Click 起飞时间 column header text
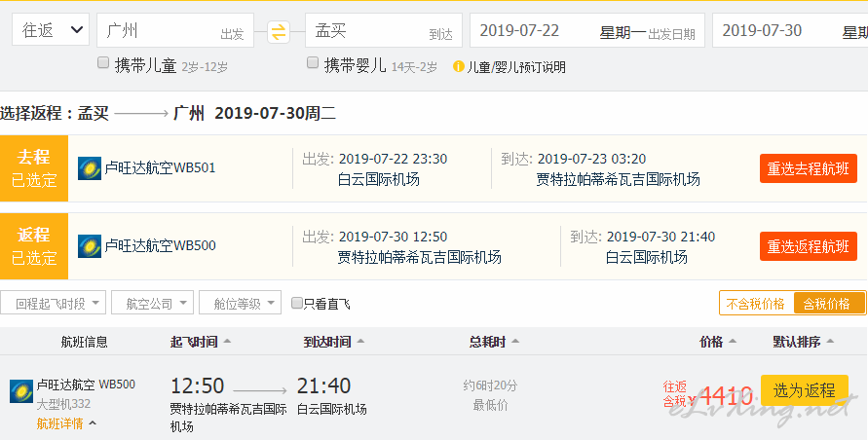 [194, 342]
